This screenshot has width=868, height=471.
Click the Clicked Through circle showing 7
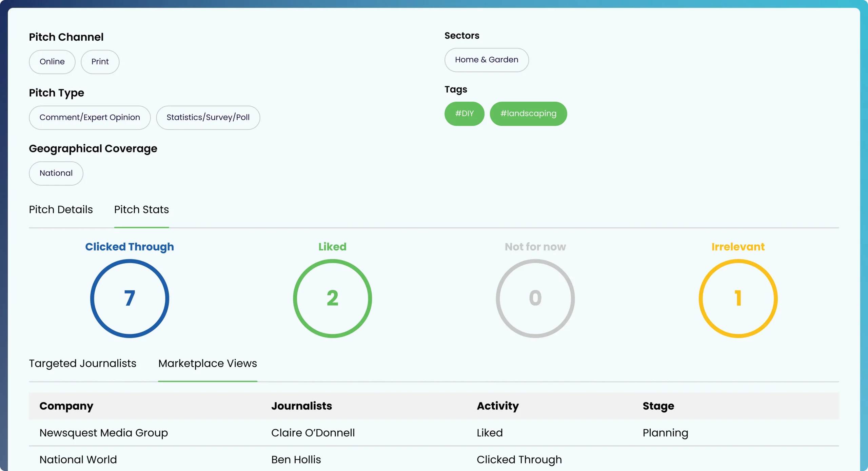coord(130,298)
